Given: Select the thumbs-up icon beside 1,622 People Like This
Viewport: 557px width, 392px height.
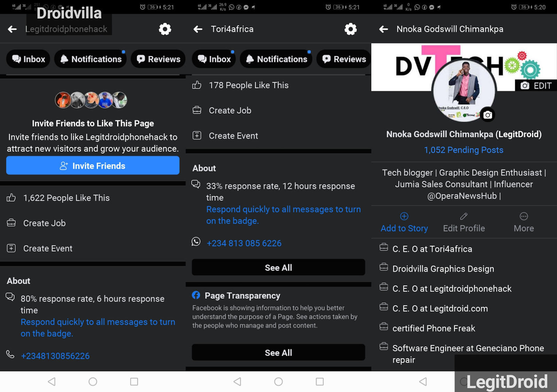Looking at the screenshot, I should [11, 198].
